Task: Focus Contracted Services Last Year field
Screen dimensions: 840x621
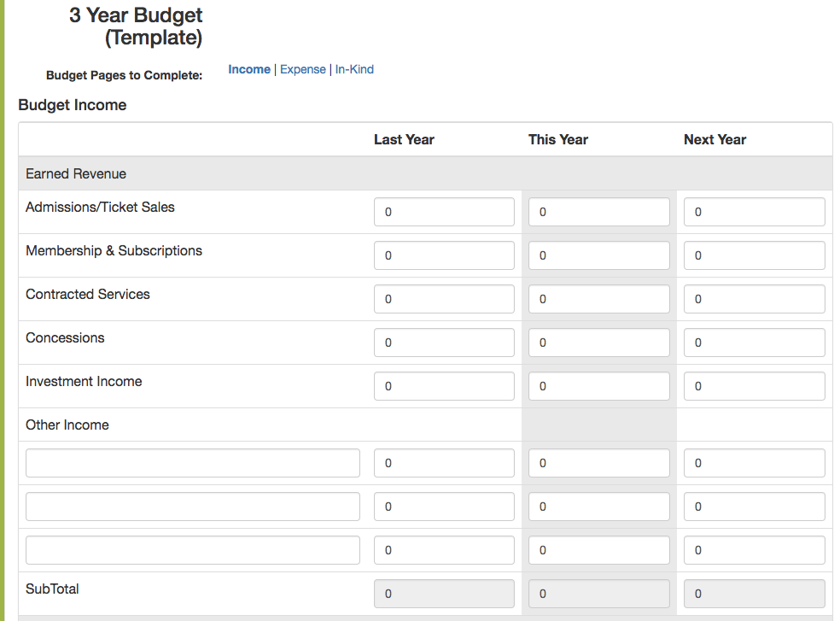Action: pyautogui.click(x=444, y=299)
